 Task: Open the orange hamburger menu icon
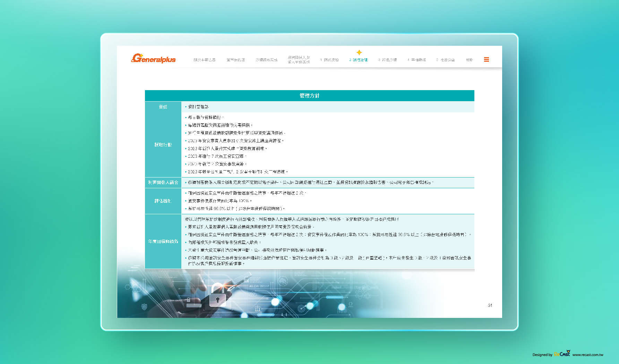click(487, 60)
